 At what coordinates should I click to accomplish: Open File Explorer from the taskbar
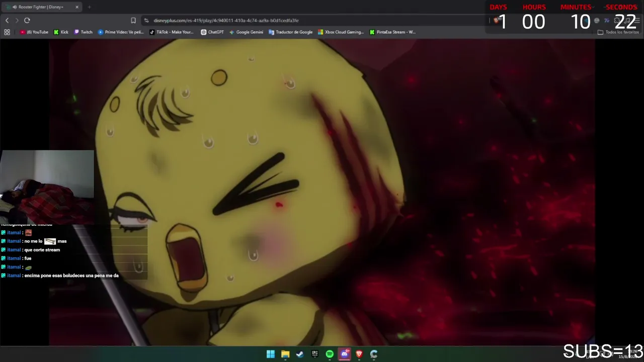click(x=285, y=354)
